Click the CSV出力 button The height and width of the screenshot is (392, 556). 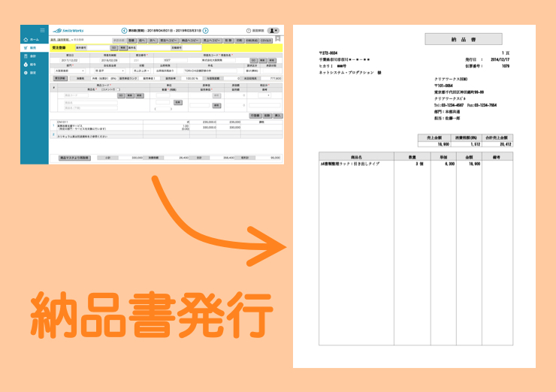click(266, 41)
